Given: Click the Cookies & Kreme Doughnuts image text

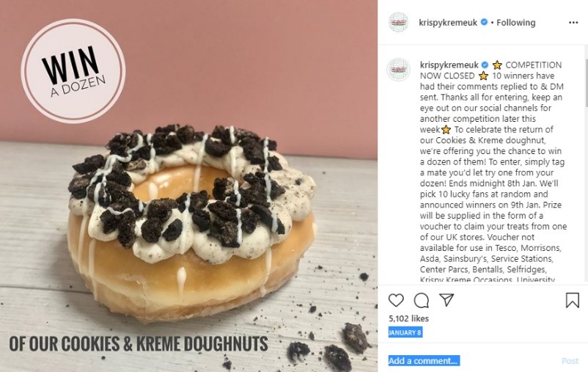Looking at the screenshot, I should (x=139, y=343).
